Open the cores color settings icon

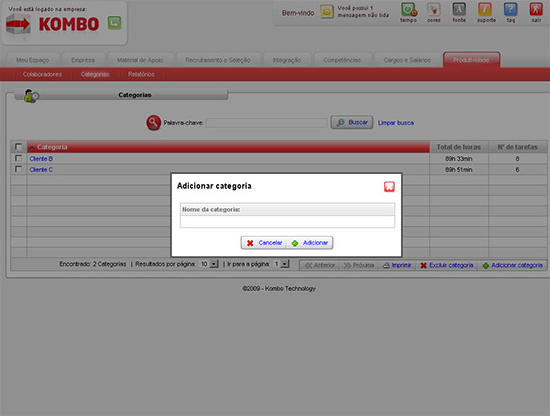pyautogui.click(x=434, y=9)
